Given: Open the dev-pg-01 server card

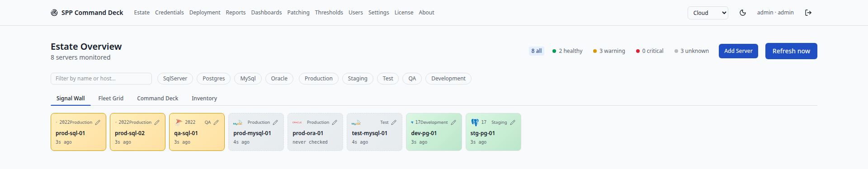Looking at the screenshot, I should (434, 132).
